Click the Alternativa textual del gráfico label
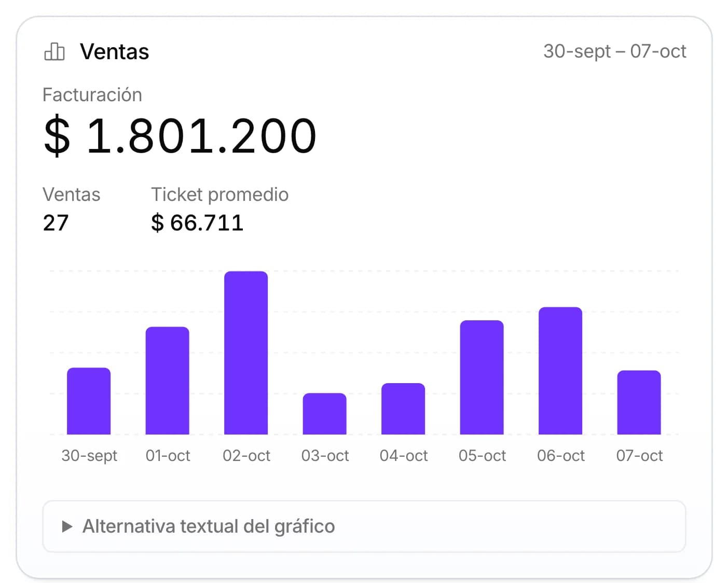Viewport: 728px width, 583px height. click(209, 526)
